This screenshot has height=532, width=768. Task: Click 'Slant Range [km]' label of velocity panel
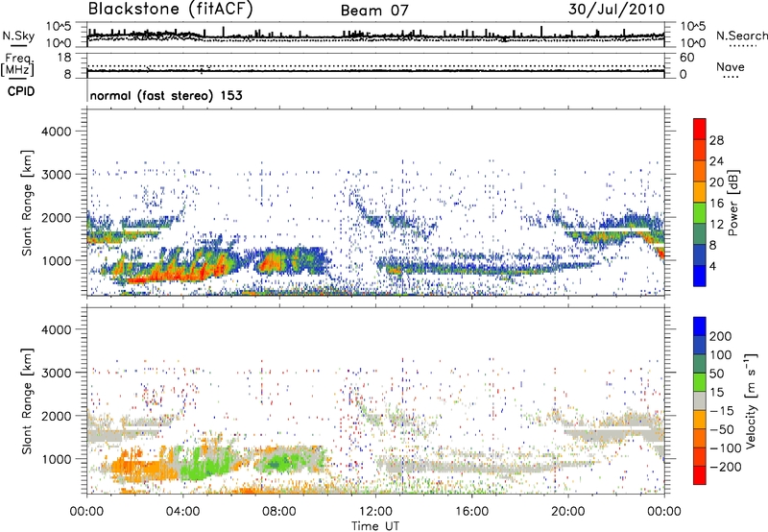point(27,401)
